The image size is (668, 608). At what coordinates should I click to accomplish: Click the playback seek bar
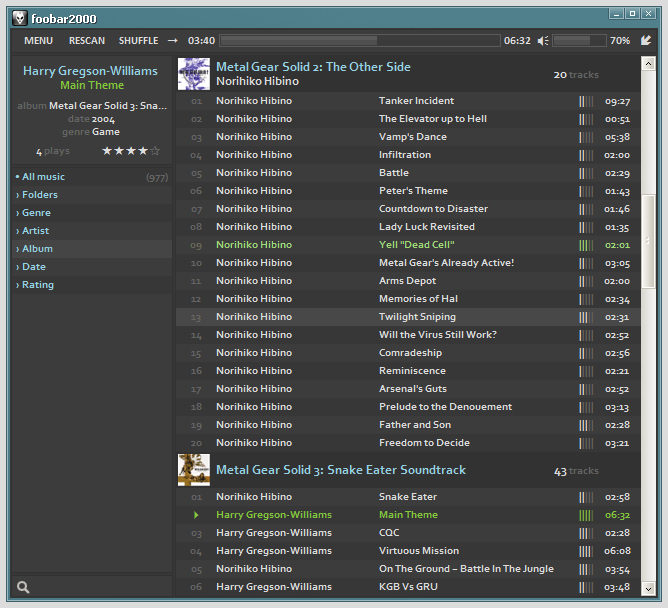(360, 40)
